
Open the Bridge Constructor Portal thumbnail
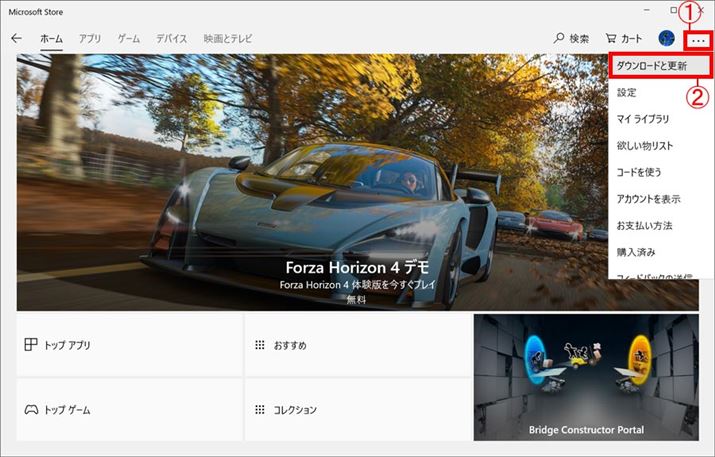pos(586,377)
